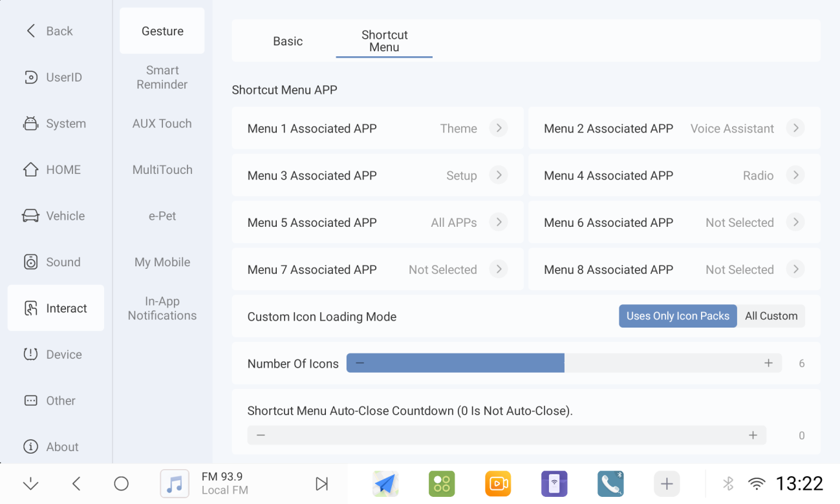
Task: Tap the Wi-Fi status icon
Action: (756, 484)
